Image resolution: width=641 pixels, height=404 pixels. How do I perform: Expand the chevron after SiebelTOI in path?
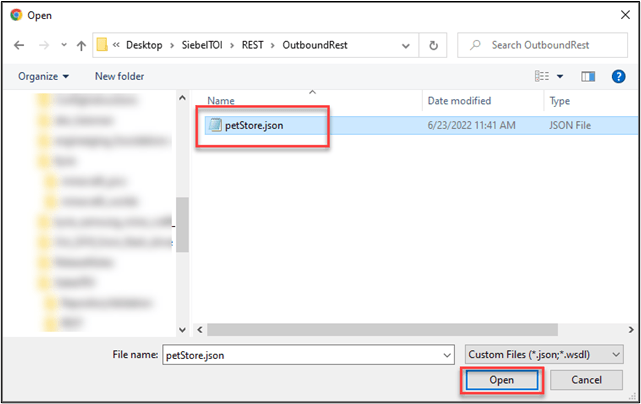232,45
